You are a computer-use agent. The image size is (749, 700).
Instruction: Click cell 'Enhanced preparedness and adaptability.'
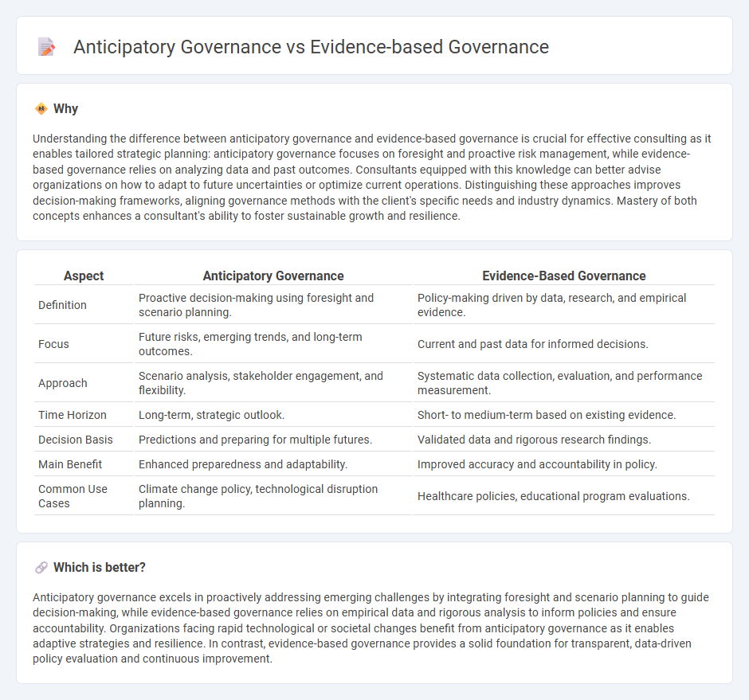point(273,464)
